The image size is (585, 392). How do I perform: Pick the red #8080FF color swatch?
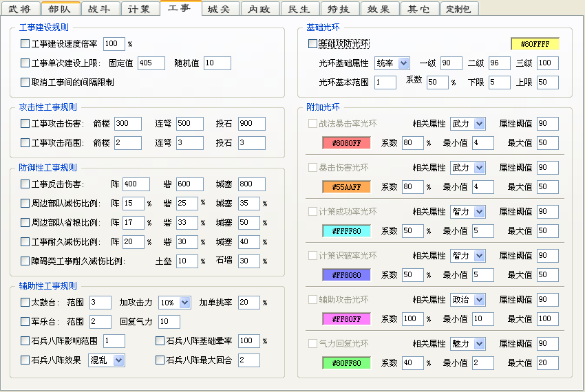(x=347, y=143)
